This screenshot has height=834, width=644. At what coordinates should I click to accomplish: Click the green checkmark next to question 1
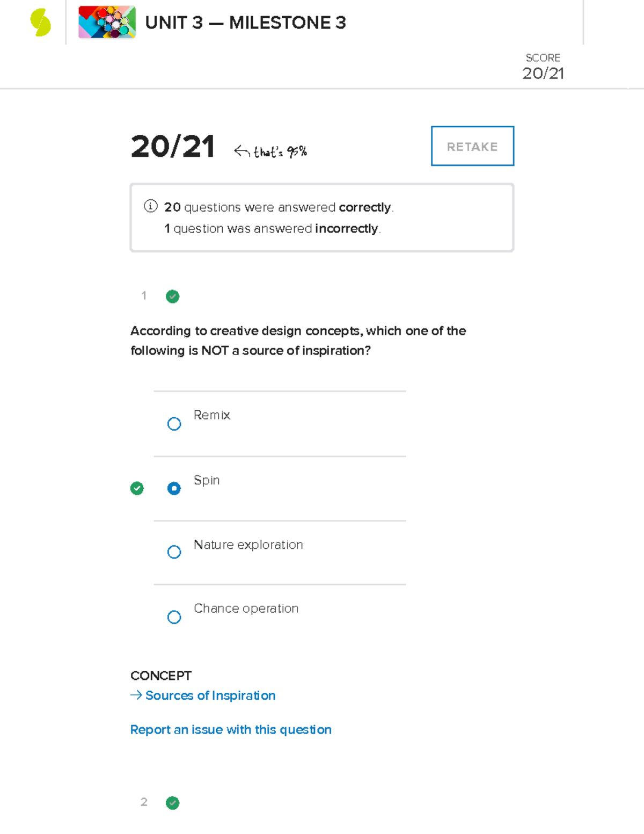pos(172,296)
